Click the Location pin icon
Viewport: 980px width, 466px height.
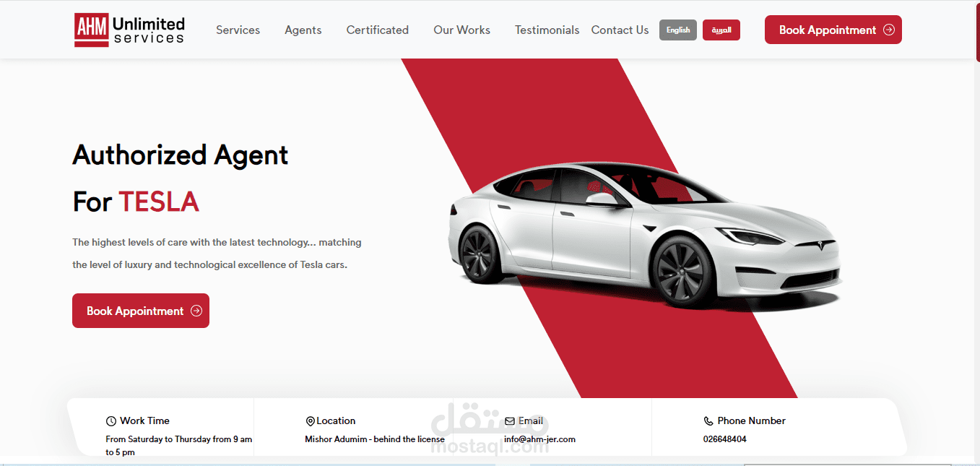coord(310,420)
